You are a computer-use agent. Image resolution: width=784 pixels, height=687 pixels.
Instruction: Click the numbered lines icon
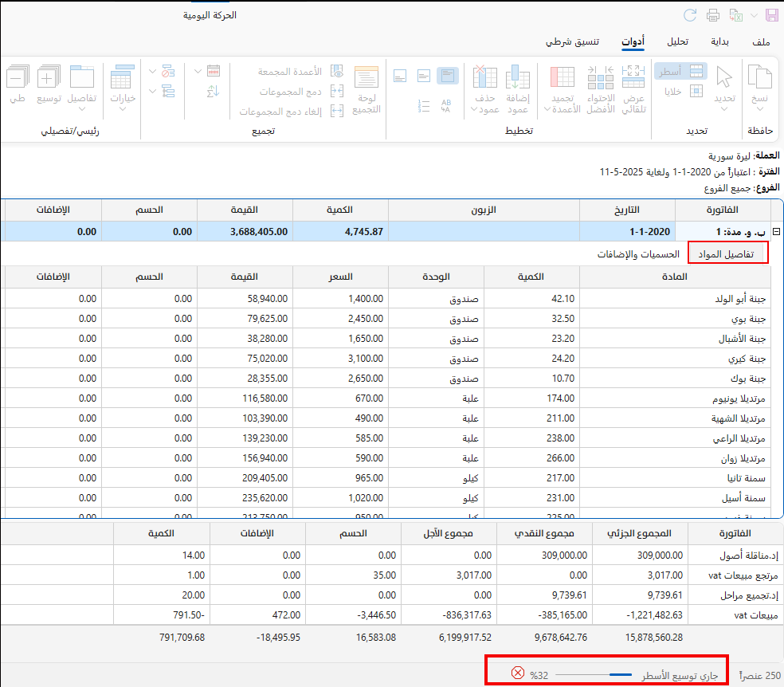[x=424, y=106]
